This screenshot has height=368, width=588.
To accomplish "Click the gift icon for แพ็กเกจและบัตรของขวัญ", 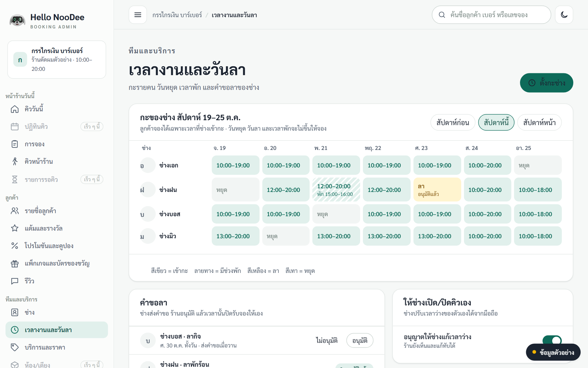I will (x=15, y=263).
